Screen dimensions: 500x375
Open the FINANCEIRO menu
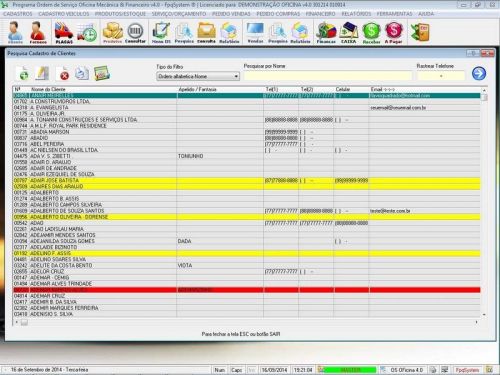[x=320, y=14]
